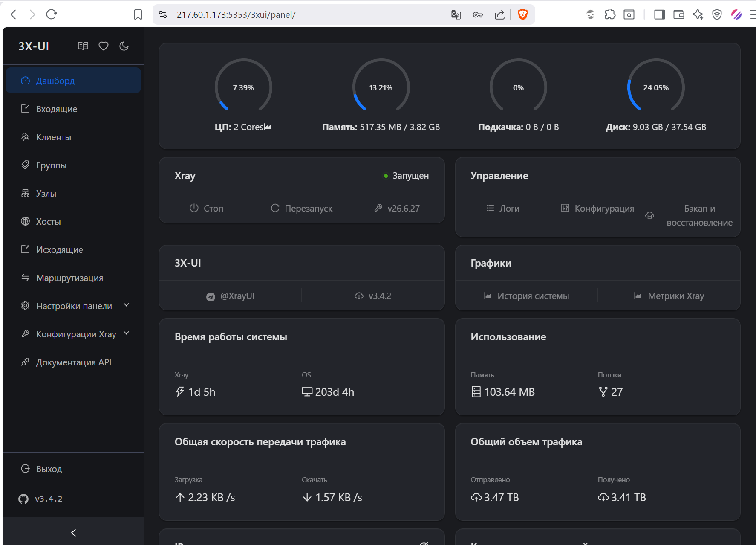Viewport: 756px width, 545px height.
Task: Open the @XrayUI Telegram link
Action: coord(231,296)
